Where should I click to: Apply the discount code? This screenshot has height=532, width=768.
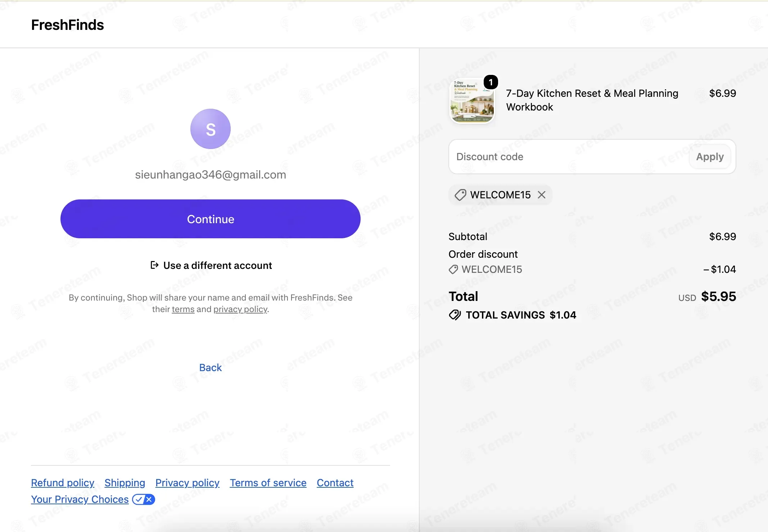tap(710, 157)
